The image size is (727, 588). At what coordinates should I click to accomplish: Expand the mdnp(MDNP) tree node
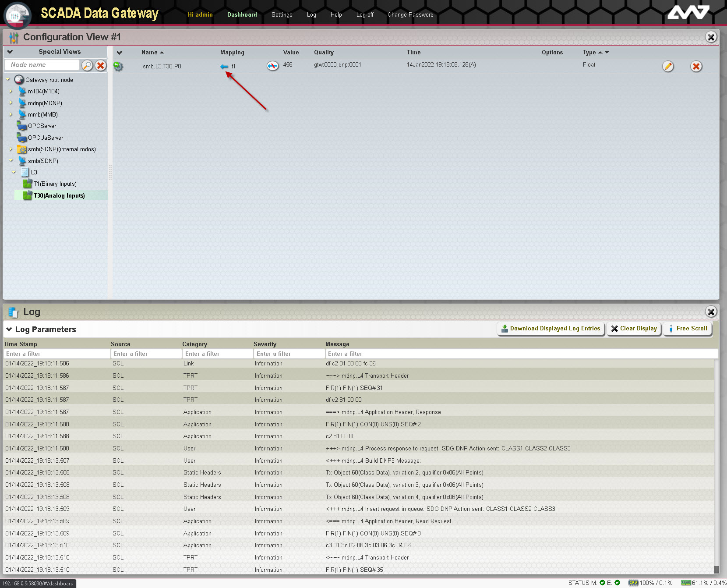[11, 103]
